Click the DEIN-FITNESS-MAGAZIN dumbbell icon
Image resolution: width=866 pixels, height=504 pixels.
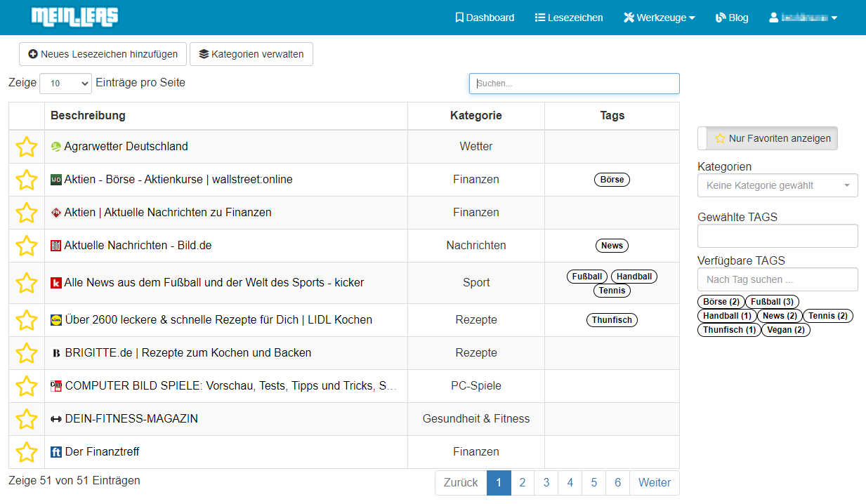[x=56, y=419]
